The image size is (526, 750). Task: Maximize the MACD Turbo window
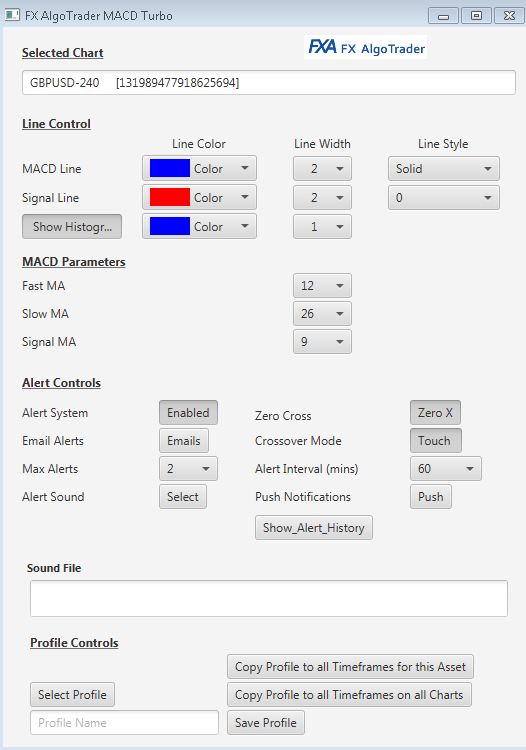pyautogui.click(x=476, y=16)
